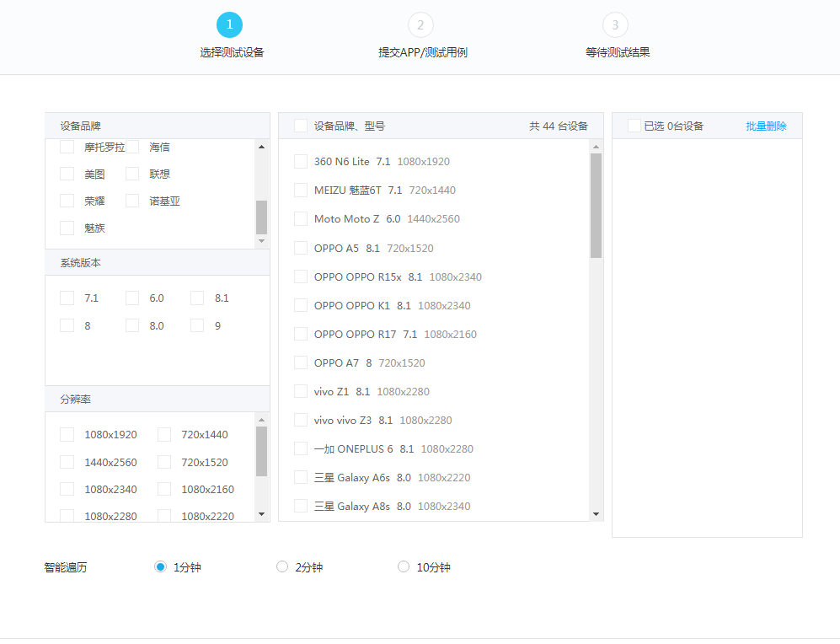Click step 3 circle icon
The width and height of the screenshot is (840, 644).
point(615,24)
